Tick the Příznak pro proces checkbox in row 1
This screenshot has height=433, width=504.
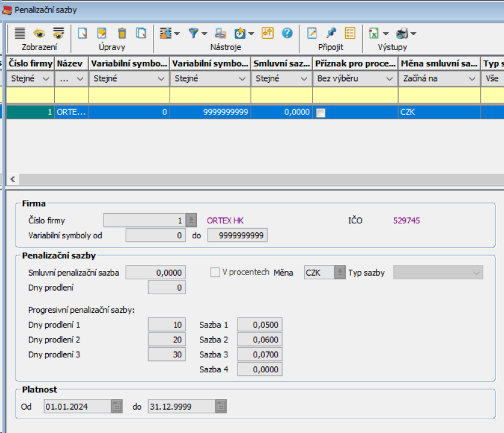point(321,113)
